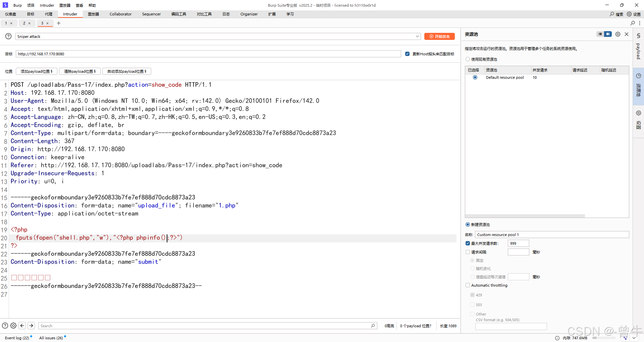This screenshot has width=644, height=342.
Task: Click the Burp Suite logo icon
Action: (5, 5)
